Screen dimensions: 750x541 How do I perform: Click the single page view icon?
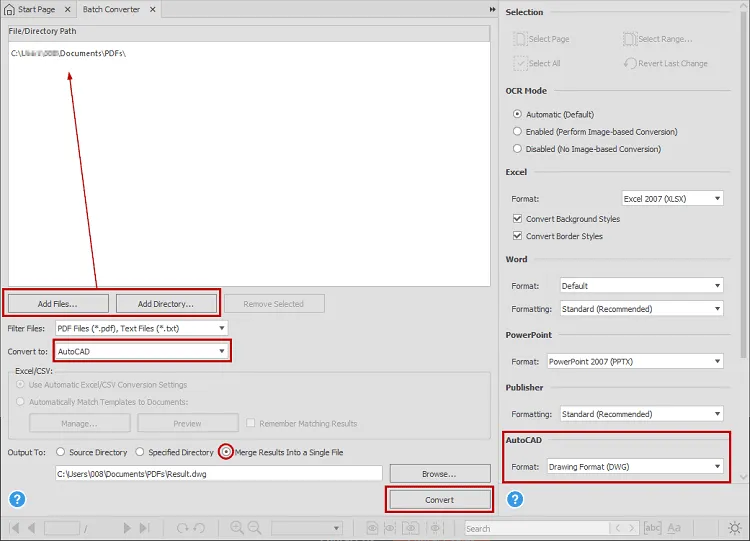pos(372,528)
